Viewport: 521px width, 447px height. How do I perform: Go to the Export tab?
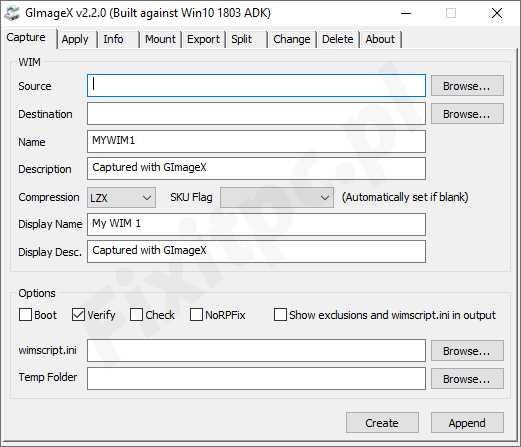pos(203,39)
